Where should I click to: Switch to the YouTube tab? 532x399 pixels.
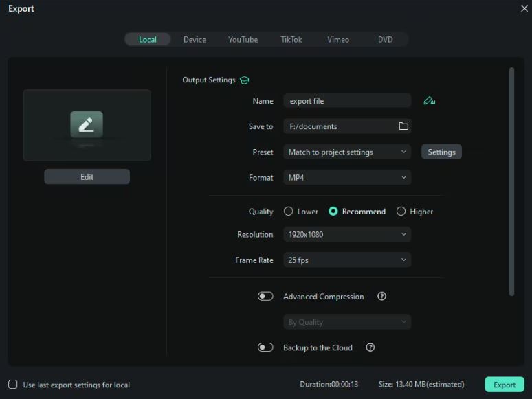coord(243,39)
